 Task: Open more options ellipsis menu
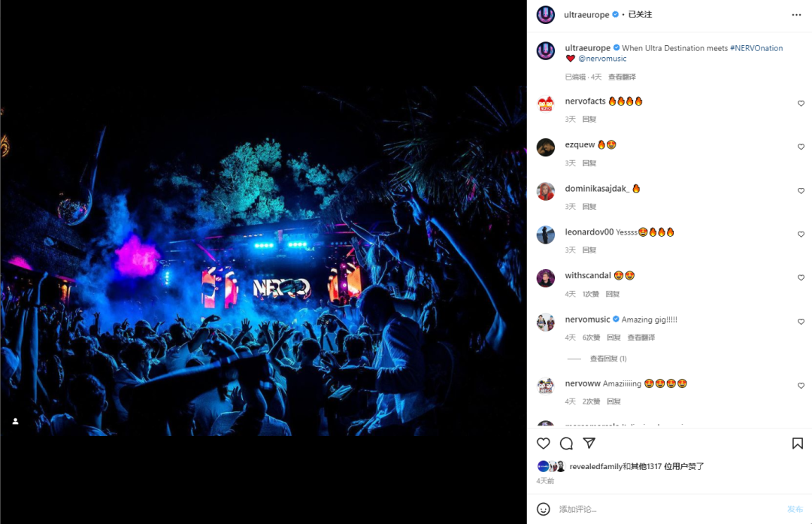(796, 15)
